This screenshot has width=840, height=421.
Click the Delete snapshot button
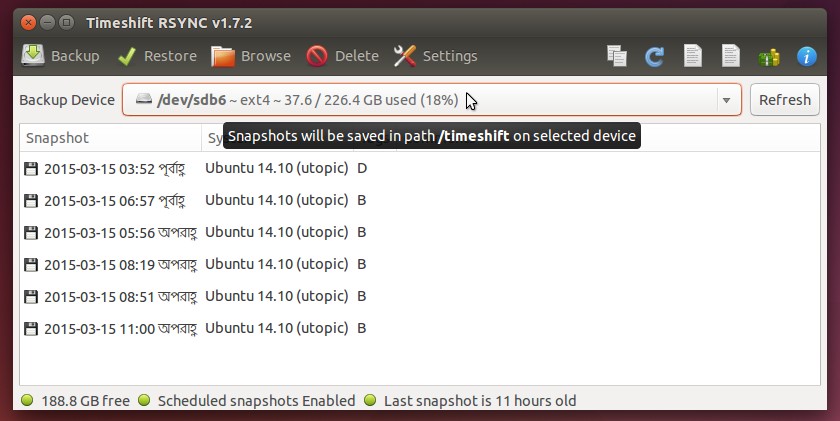click(x=342, y=56)
